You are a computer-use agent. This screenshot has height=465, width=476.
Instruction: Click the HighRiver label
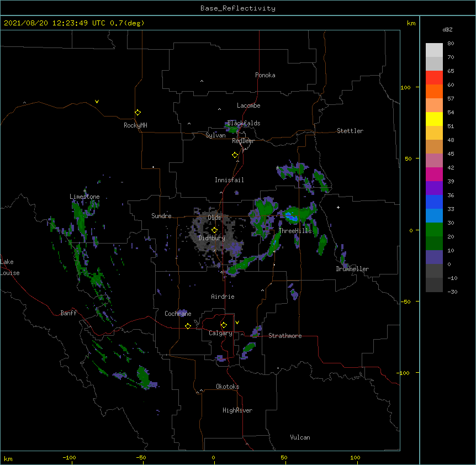[x=237, y=410]
